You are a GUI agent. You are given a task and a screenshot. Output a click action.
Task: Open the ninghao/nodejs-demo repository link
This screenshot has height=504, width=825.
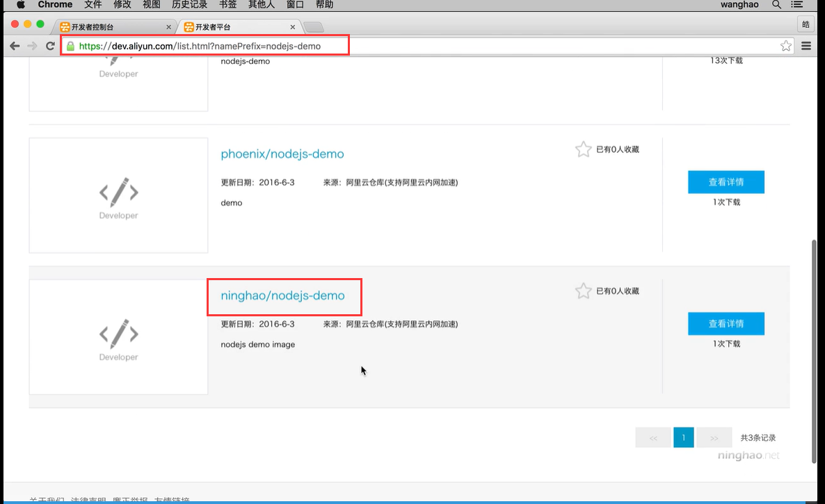pos(282,295)
